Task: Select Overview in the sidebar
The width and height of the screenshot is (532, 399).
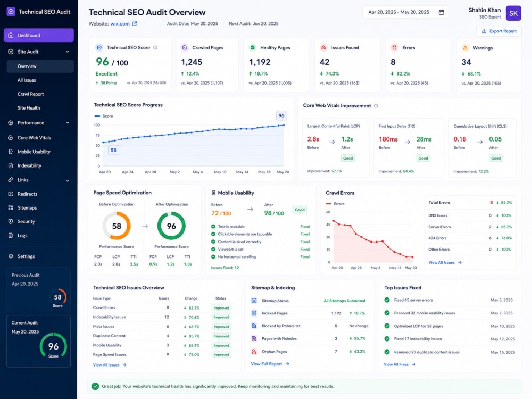Action: tap(40, 66)
